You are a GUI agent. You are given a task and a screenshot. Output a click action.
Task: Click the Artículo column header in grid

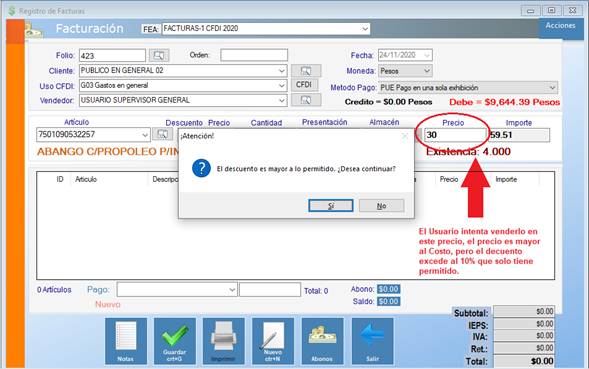point(86,179)
